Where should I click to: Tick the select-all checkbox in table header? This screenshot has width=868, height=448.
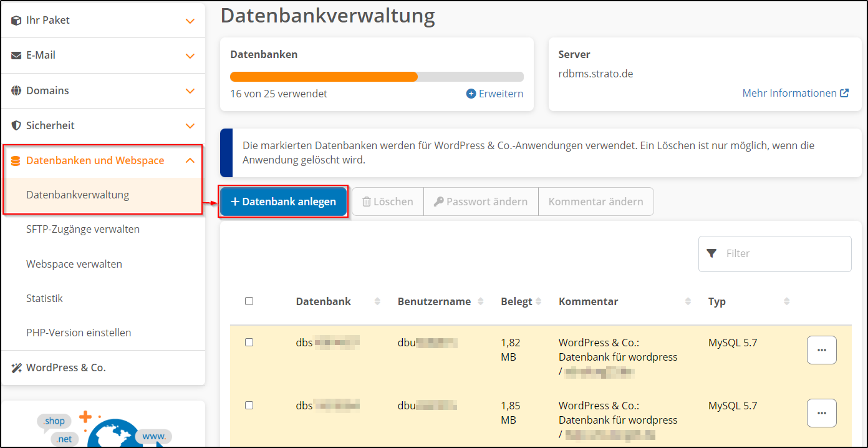pos(249,301)
